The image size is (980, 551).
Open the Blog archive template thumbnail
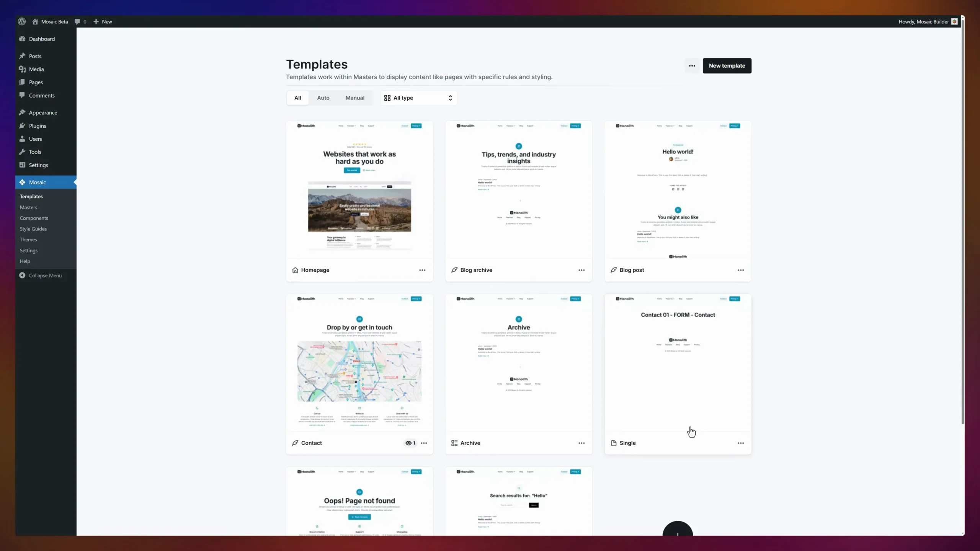click(519, 190)
